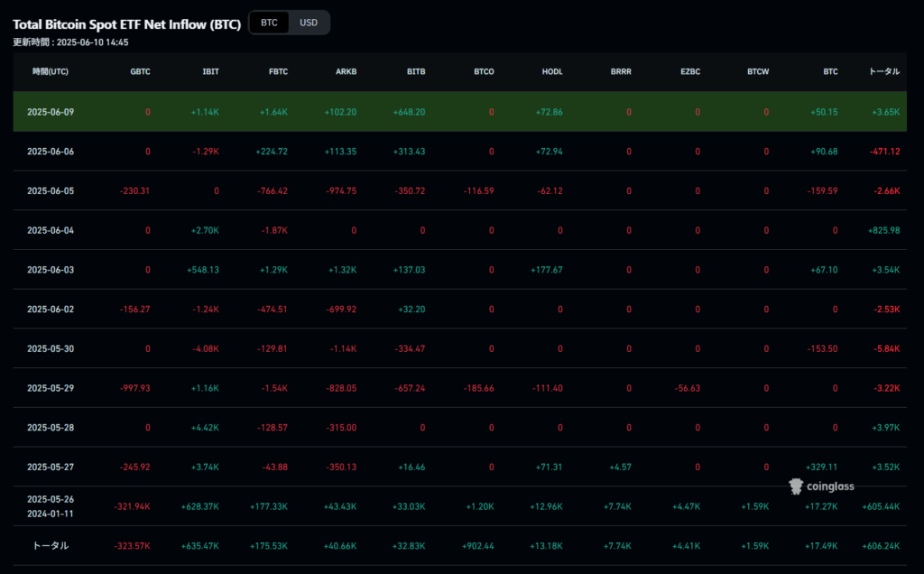Click the IBIT value +1.14K

coord(205,112)
